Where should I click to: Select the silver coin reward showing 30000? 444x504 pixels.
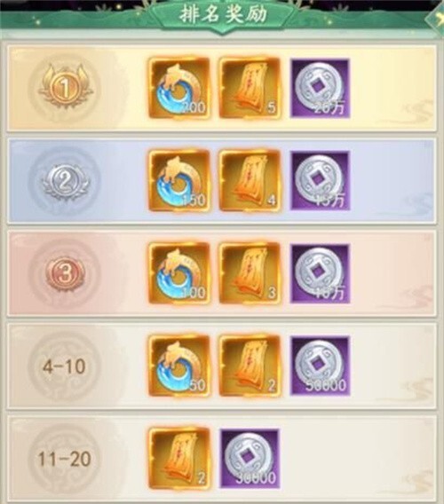pos(250,459)
